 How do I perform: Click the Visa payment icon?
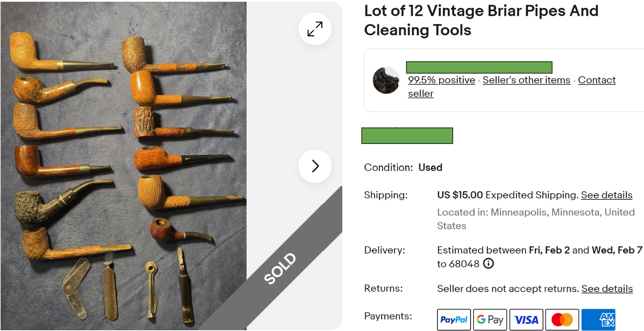click(x=526, y=319)
